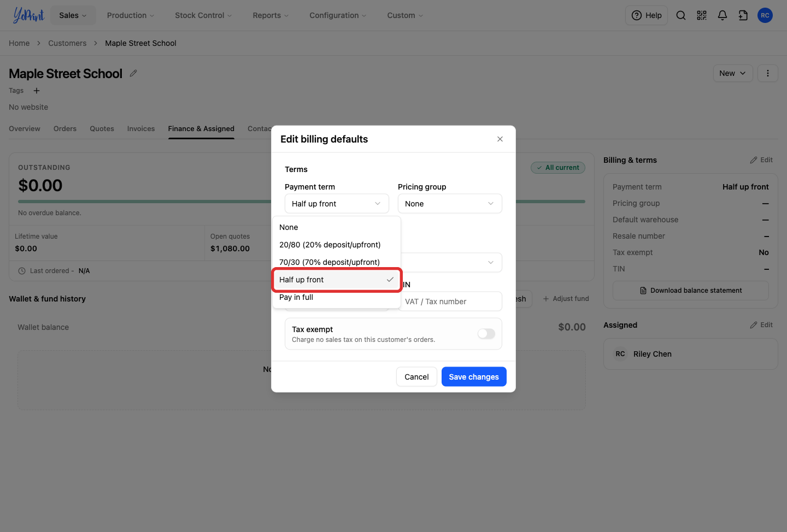Viewport: 787px width, 532px height.
Task: Select 20/80 deposit payment term option
Action: (x=337, y=245)
